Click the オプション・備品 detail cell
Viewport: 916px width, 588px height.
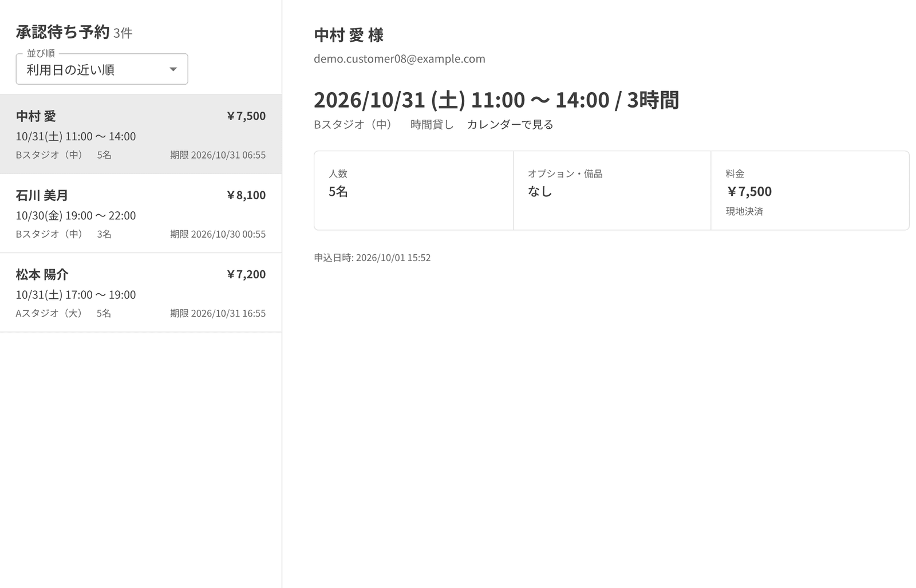point(612,191)
